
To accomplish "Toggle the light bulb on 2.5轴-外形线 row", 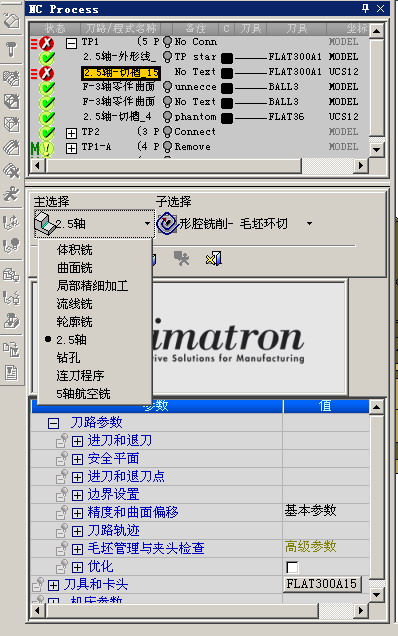I will [x=167, y=57].
